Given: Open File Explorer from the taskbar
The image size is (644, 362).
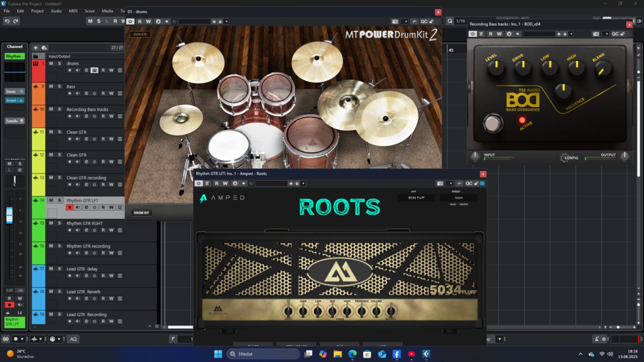Looking at the screenshot, I should click(338, 354).
